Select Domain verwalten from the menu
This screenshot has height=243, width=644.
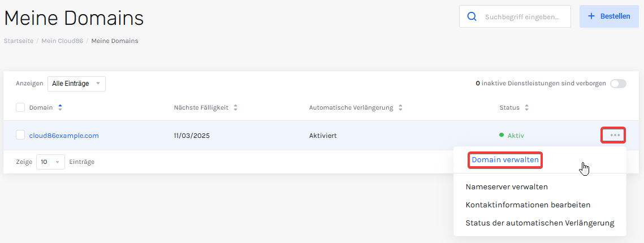click(x=505, y=160)
